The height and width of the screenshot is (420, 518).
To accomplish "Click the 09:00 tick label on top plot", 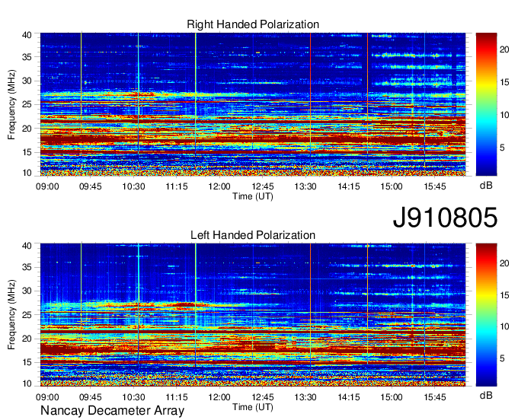I will pos(47,186).
